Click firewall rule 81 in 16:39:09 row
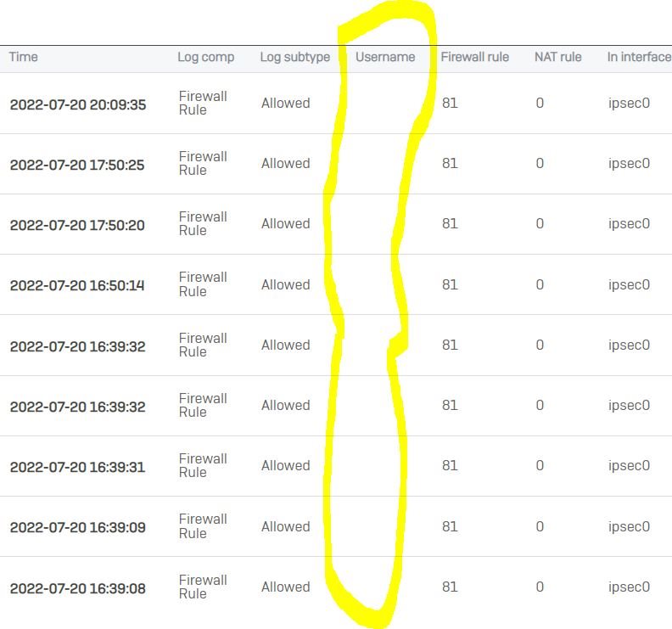The width and height of the screenshot is (672, 629). click(x=450, y=526)
